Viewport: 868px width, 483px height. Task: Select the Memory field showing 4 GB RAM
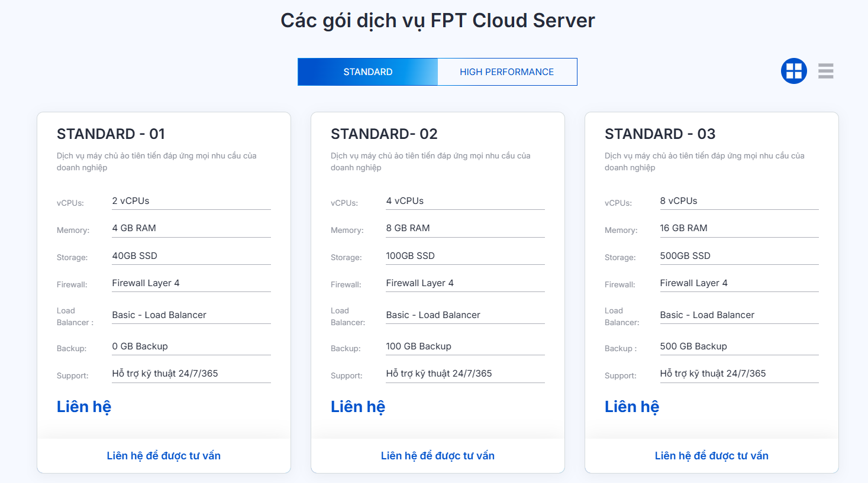pyautogui.click(x=191, y=228)
